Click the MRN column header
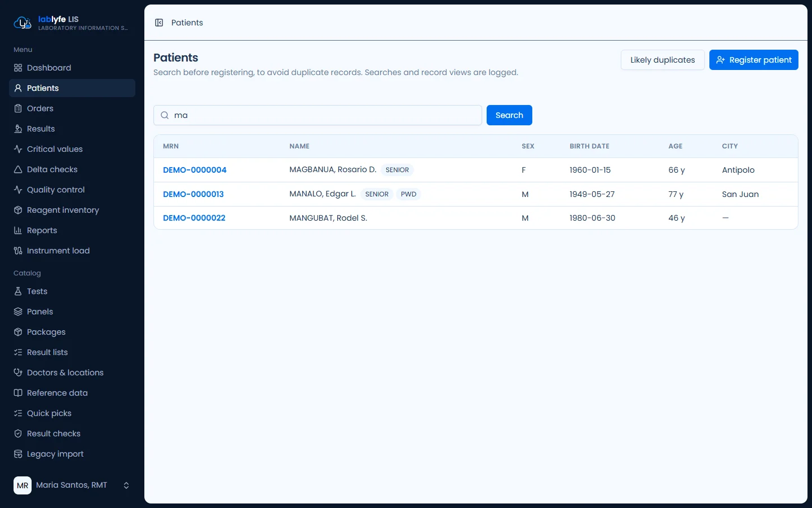The width and height of the screenshot is (812, 508). (x=171, y=146)
